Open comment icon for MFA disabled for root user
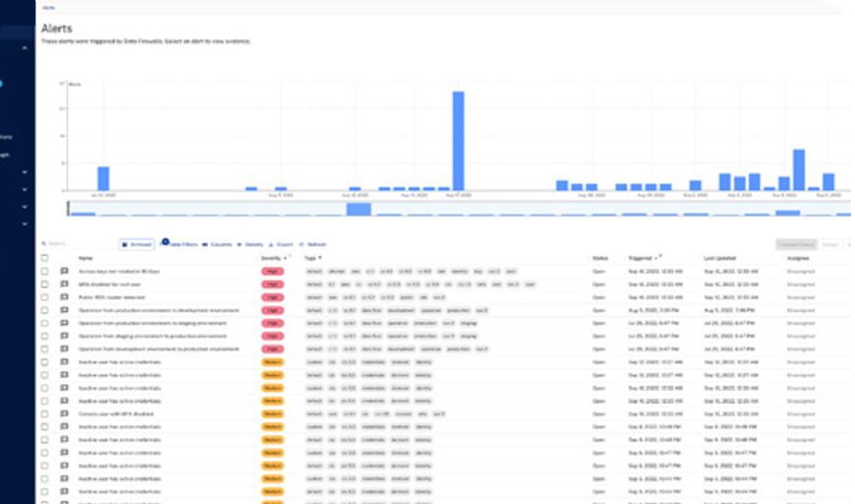 point(64,283)
